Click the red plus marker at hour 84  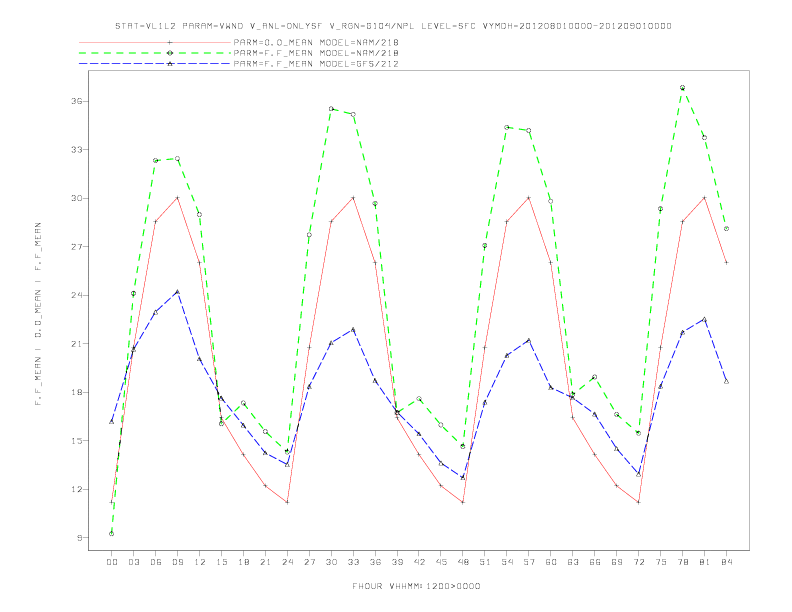(x=726, y=263)
